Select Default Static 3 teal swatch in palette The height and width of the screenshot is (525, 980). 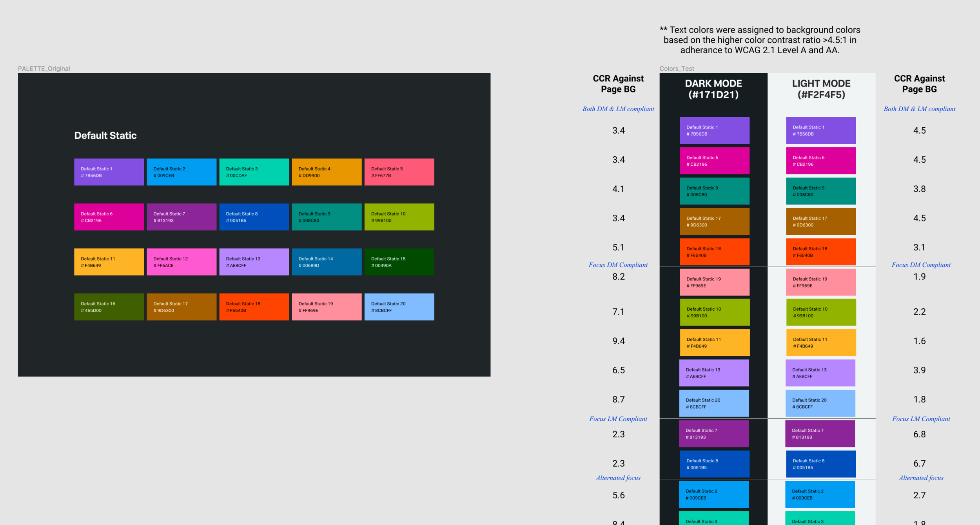(x=254, y=172)
